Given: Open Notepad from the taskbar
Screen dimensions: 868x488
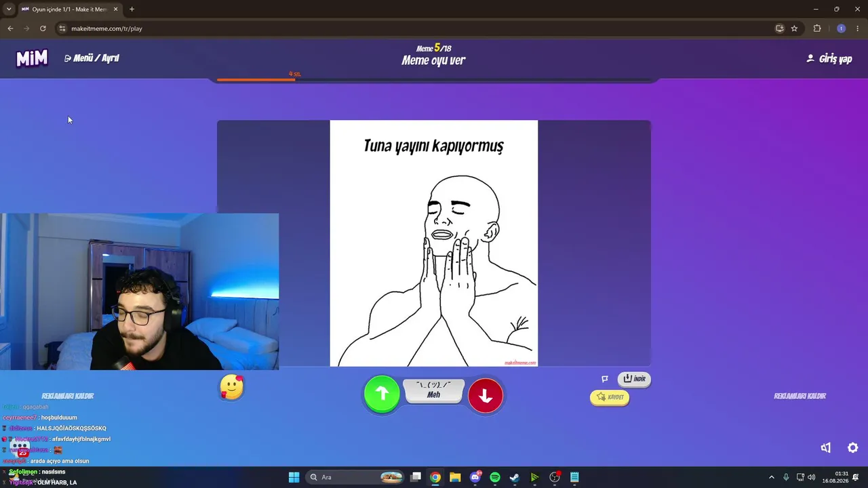Looking at the screenshot, I should [574, 477].
